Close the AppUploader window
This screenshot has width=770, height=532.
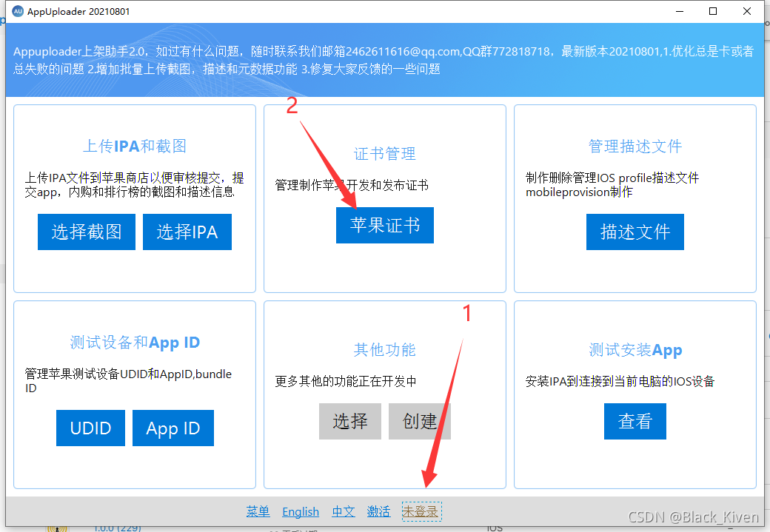pos(747,11)
